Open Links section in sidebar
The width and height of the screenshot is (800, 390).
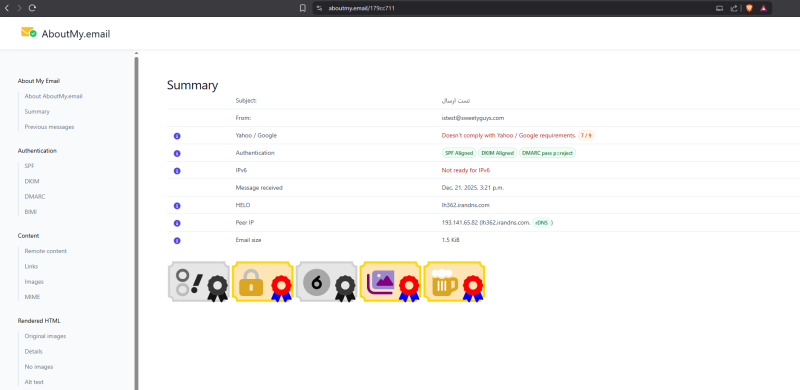click(x=31, y=266)
